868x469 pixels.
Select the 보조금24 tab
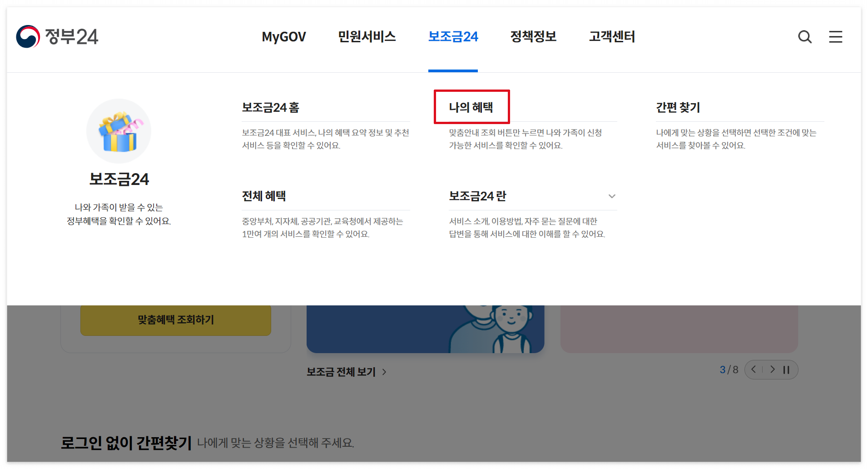453,37
